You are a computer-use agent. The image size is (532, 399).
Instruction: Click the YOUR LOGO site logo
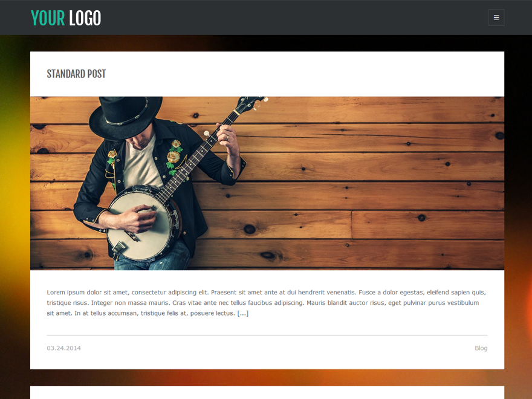(66, 18)
